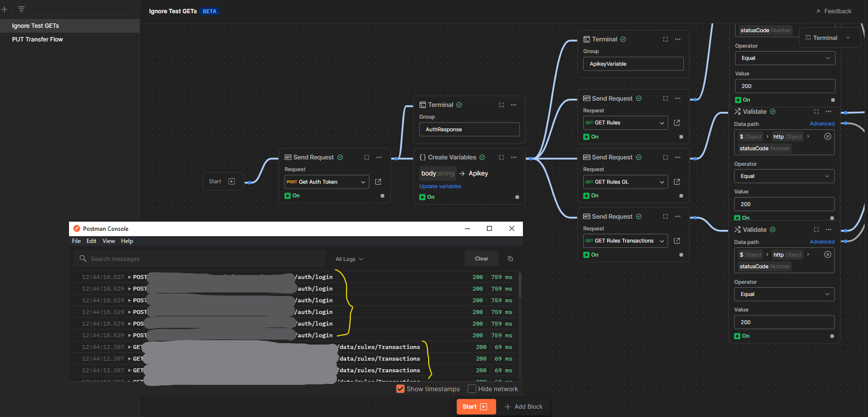This screenshot has width=868, height=417.
Task: Open more options on GET Rules Transactions block
Action: [678, 217]
